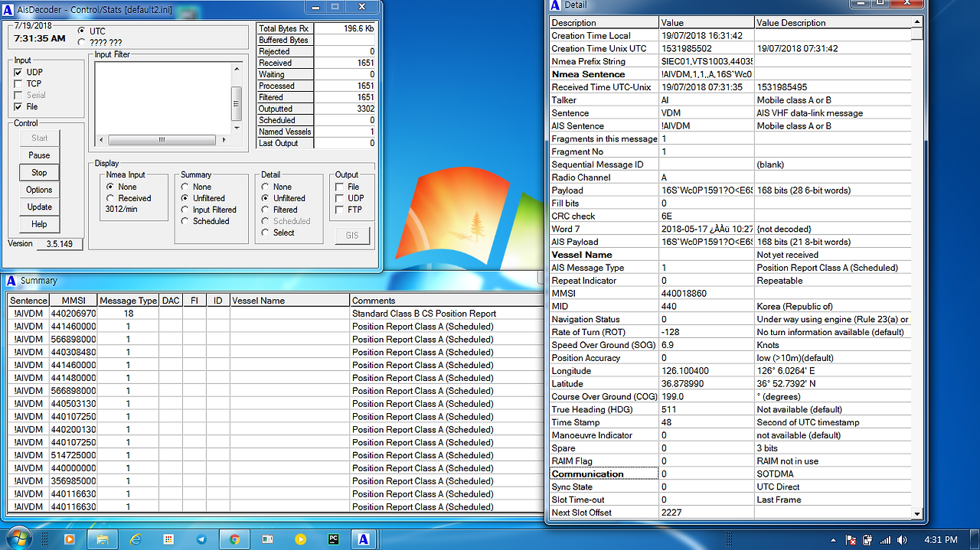Click the Summary window title icon
The image size is (980, 550).
[x=11, y=281]
